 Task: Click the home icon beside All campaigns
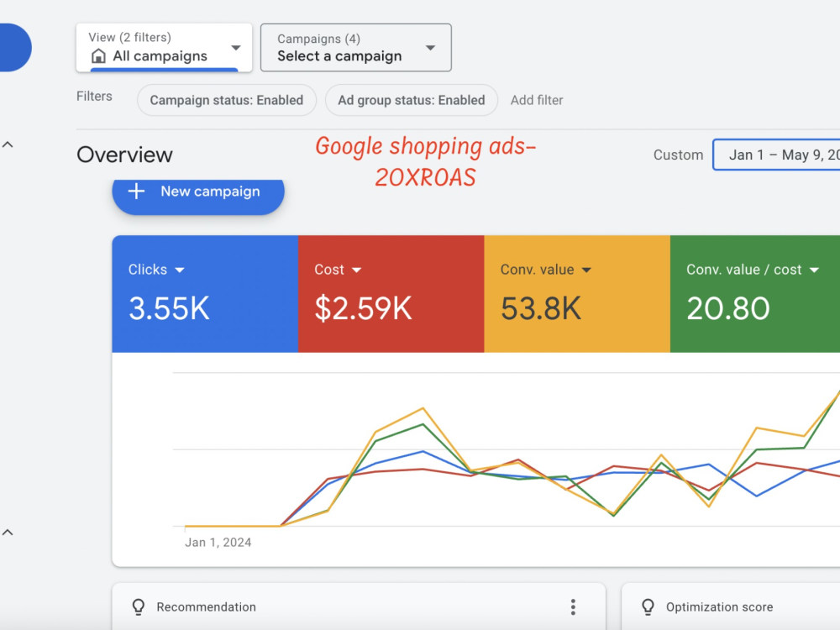click(98, 55)
